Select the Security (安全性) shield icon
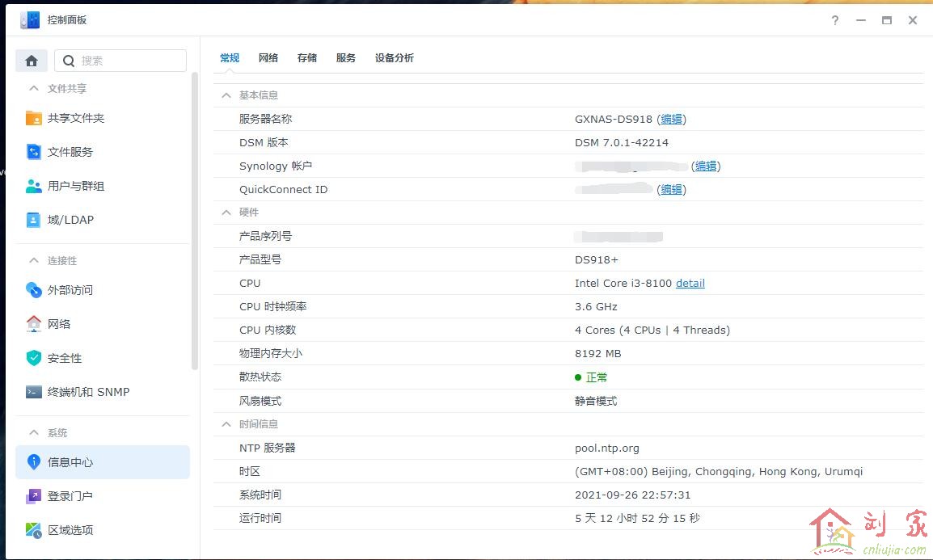This screenshot has height=560, width=933. (33, 358)
